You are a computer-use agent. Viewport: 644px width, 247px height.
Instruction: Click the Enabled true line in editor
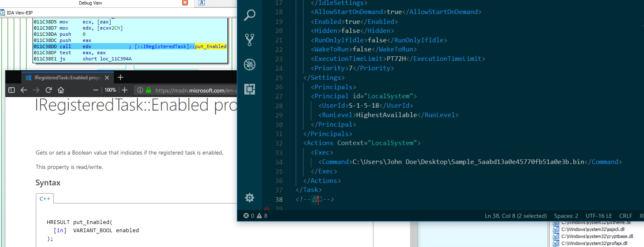pos(354,21)
